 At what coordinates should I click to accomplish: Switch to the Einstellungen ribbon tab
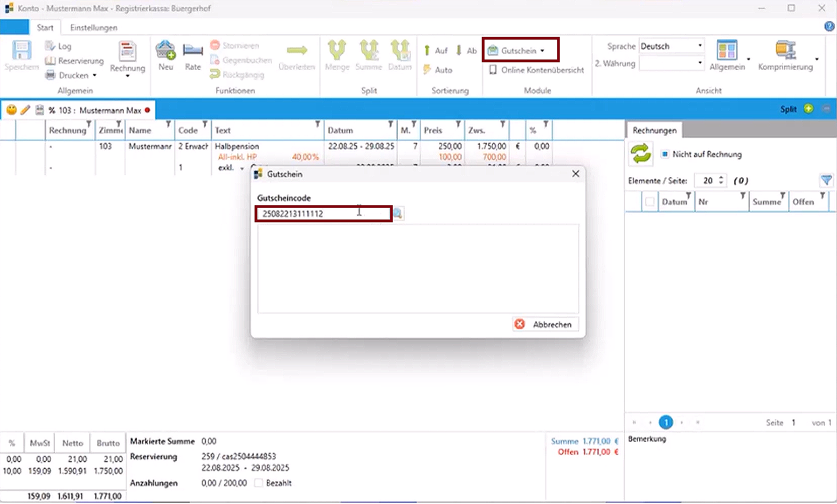coord(94,28)
